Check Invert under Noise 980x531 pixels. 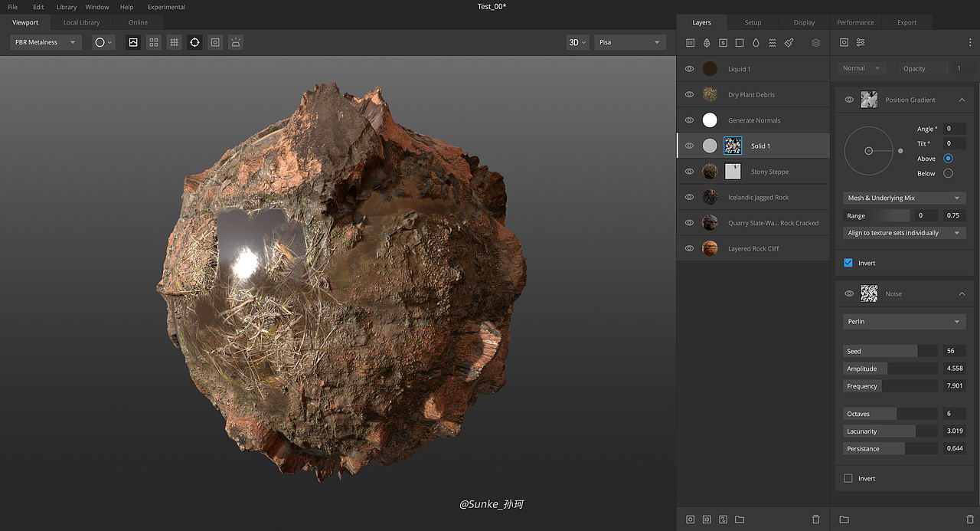point(848,478)
